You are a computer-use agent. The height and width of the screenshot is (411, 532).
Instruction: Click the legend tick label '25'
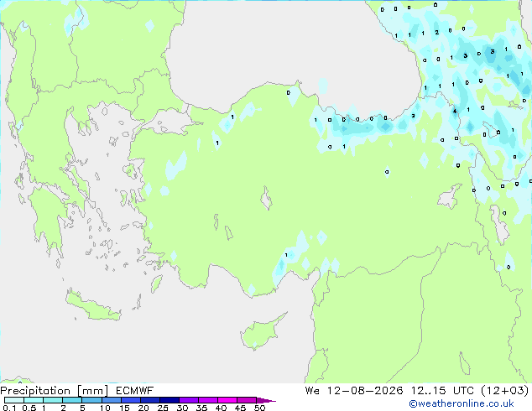163,408
